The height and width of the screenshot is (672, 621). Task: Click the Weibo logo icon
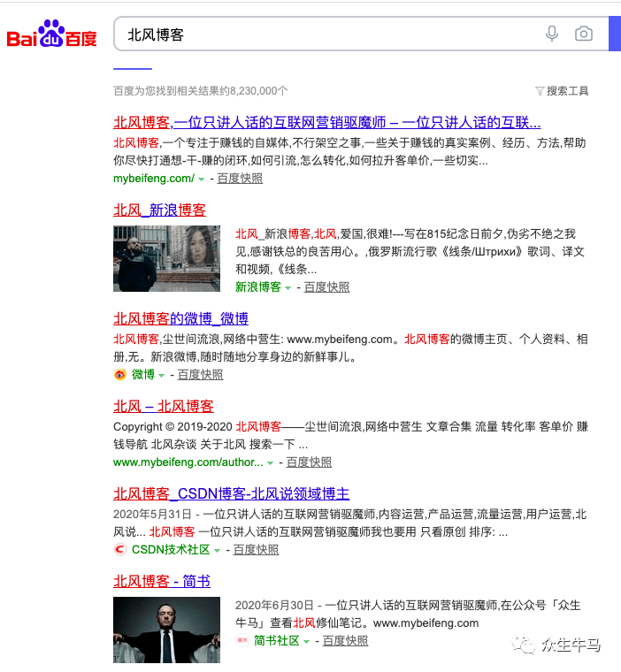[x=120, y=374]
